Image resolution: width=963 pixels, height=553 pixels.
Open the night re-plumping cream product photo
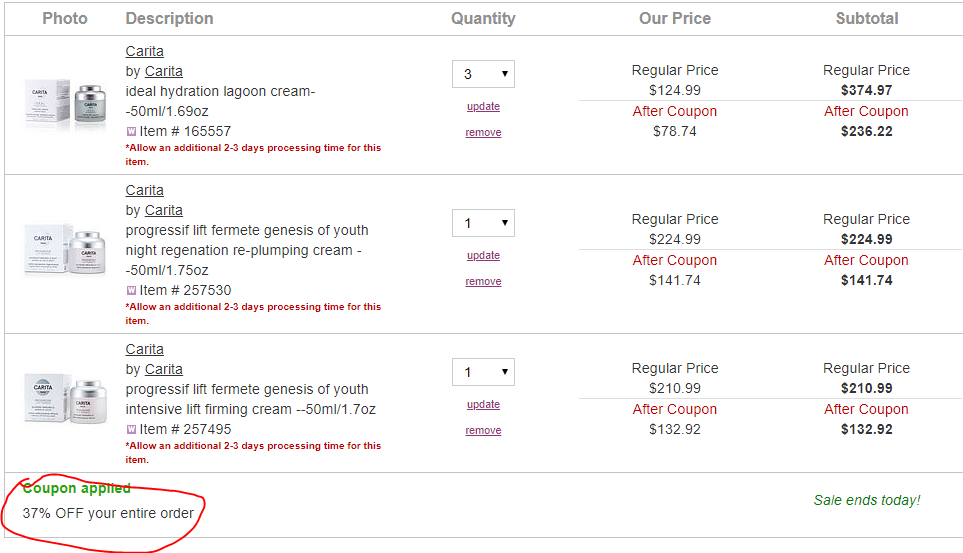pyautogui.click(x=63, y=254)
